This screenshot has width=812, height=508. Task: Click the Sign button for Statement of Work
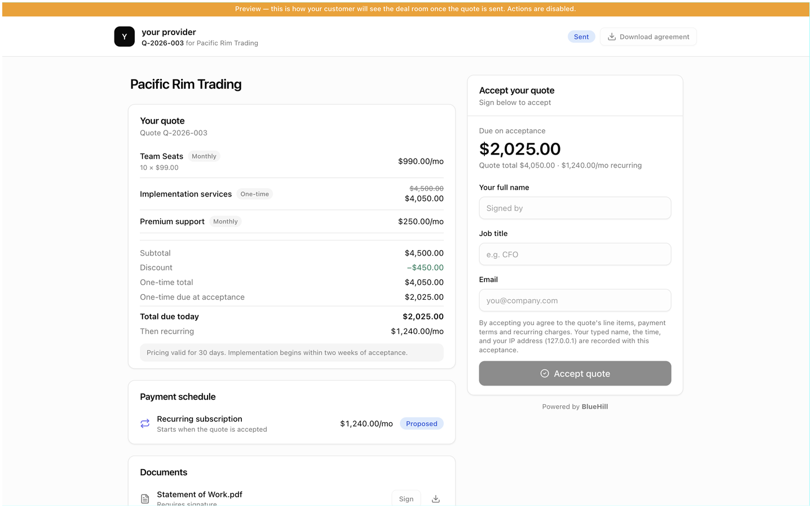coord(406,499)
